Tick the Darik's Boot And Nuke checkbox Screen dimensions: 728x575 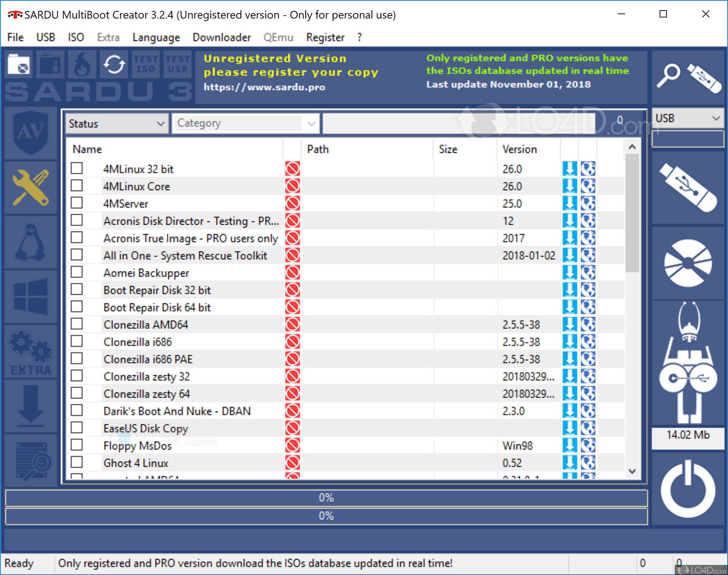pos(77,411)
